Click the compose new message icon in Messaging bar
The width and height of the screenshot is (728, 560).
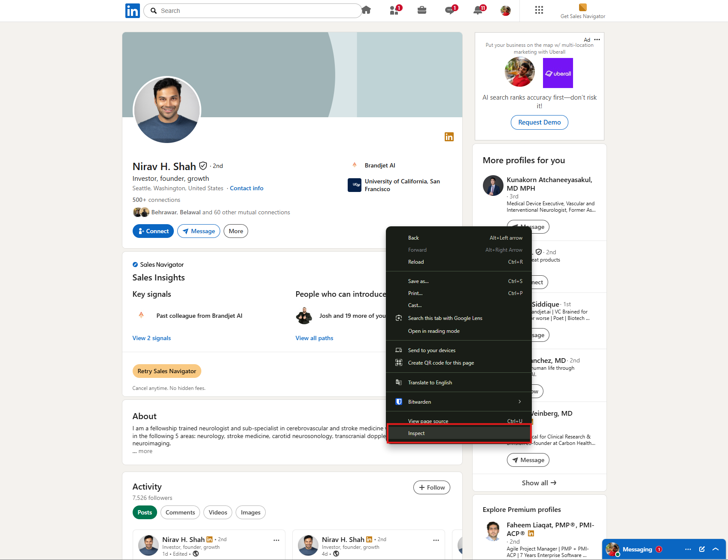(702, 549)
